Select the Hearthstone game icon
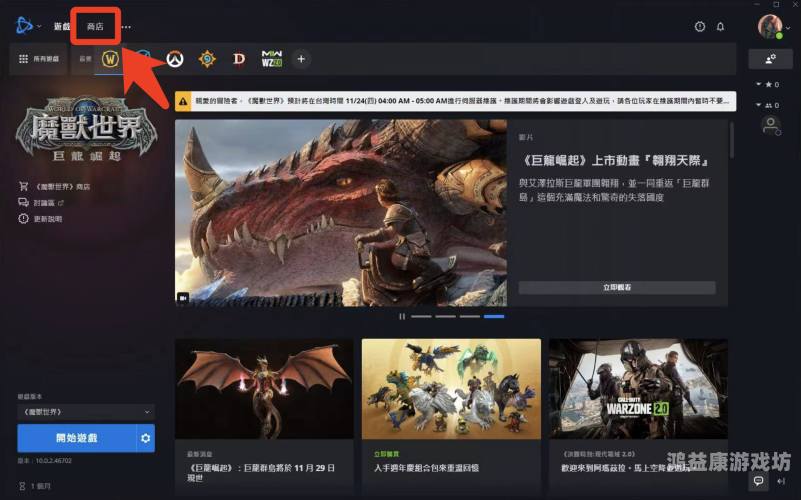 coord(206,59)
